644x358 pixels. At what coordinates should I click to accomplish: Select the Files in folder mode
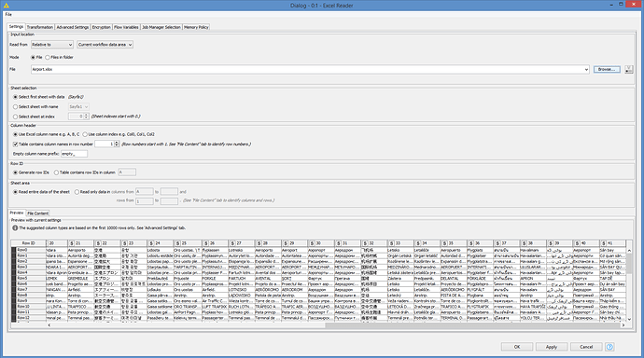(x=48, y=58)
